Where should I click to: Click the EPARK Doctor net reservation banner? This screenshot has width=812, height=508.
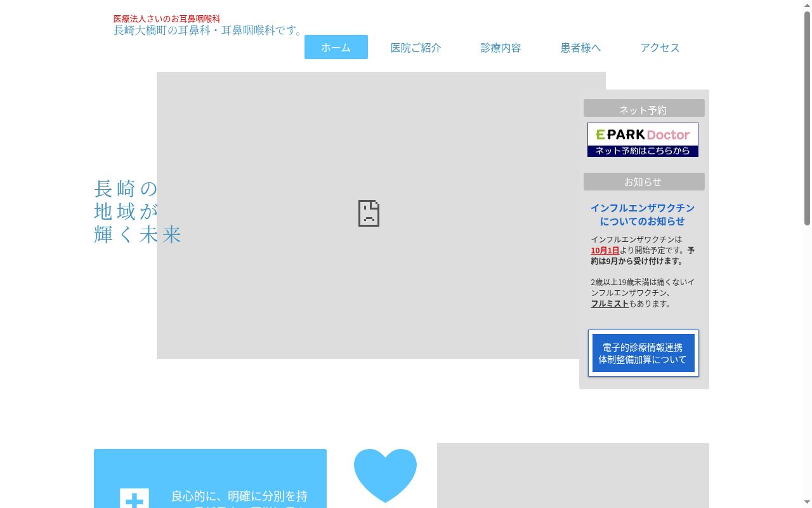pyautogui.click(x=643, y=140)
